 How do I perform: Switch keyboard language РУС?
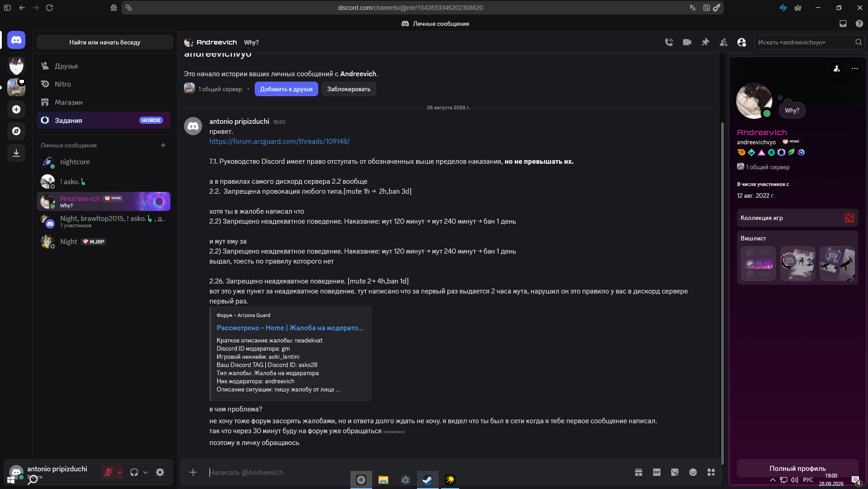(808, 479)
